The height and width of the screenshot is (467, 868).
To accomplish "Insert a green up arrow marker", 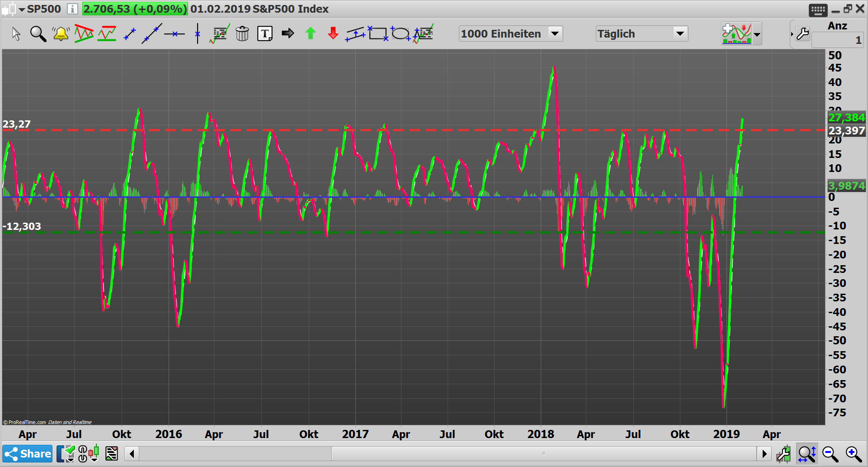I will [x=310, y=33].
